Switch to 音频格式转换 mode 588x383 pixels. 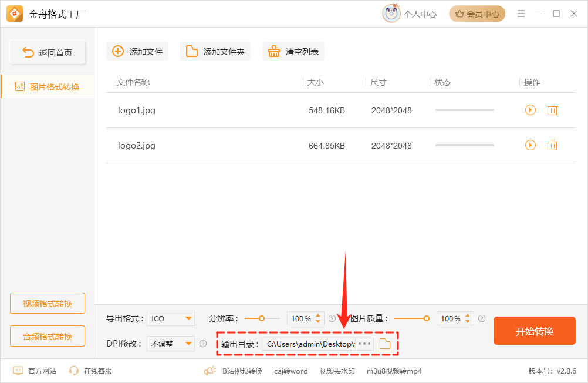click(x=47, y=335)
